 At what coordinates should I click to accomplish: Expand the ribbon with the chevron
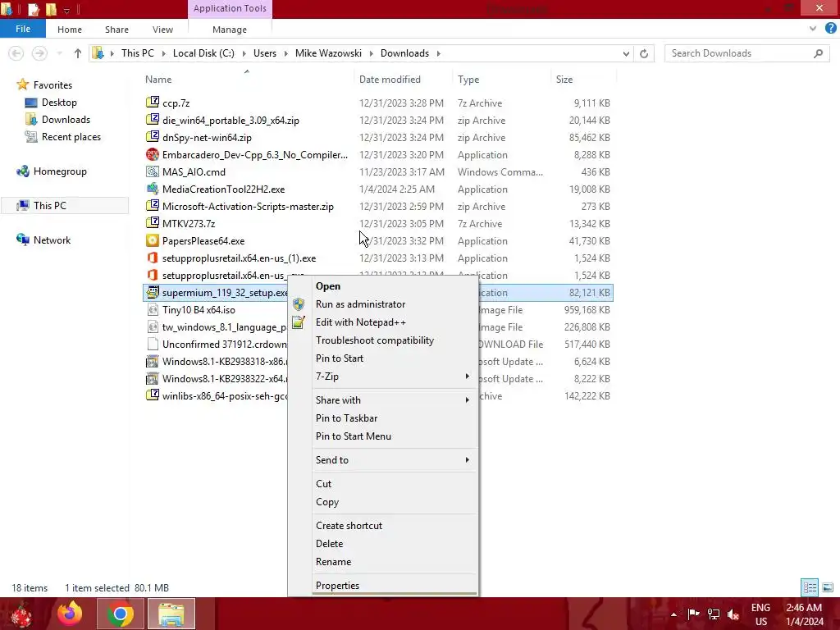(813, 29)
